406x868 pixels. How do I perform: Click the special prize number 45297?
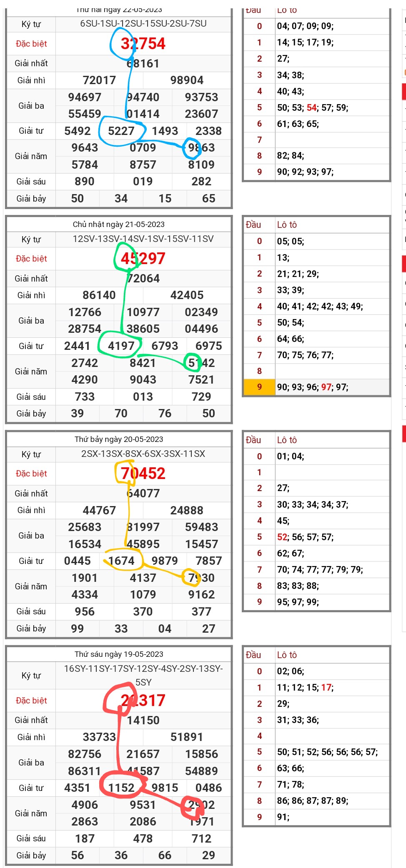(143, 259)
